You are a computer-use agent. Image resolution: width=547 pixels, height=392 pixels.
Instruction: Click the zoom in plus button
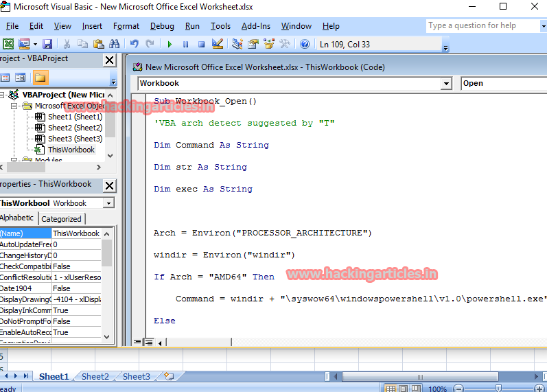coord(539,388)
